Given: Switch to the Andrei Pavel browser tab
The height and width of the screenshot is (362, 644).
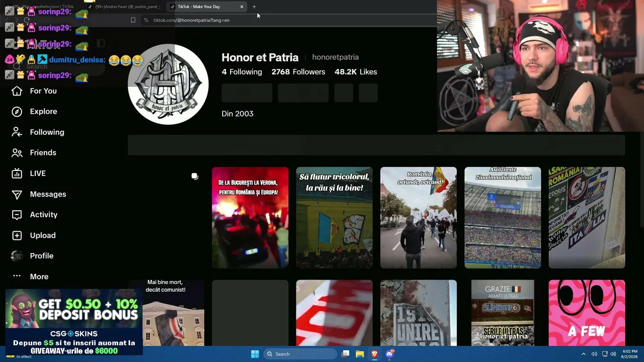Looking at the screenshot, I should coord(125,7).
